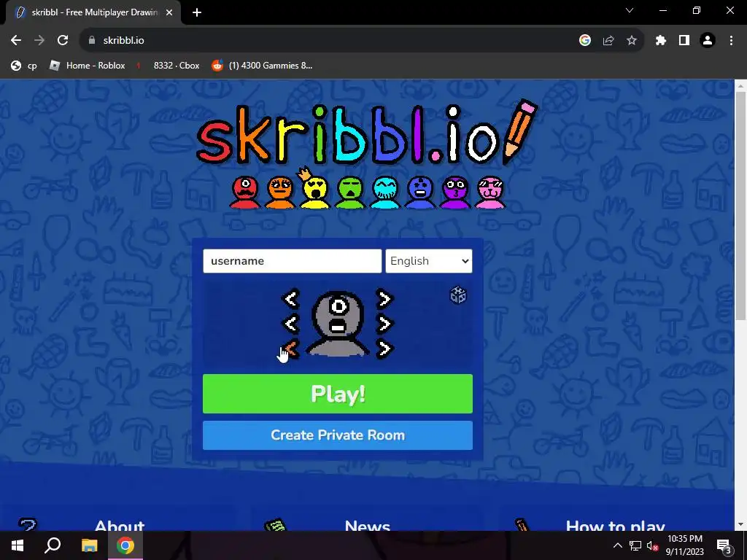This screenshot has width=747, height=560.
Task: Click Create Private Room button
Action: [x=338, y=435]
